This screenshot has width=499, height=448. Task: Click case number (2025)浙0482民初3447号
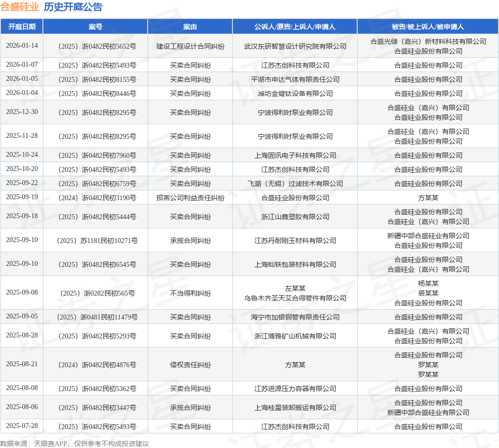pos(97,408)
